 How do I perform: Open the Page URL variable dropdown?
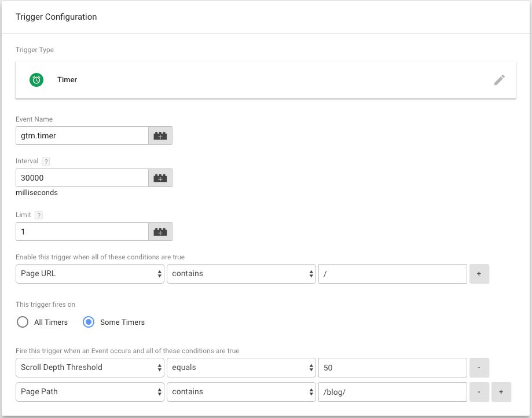(90, 274)
